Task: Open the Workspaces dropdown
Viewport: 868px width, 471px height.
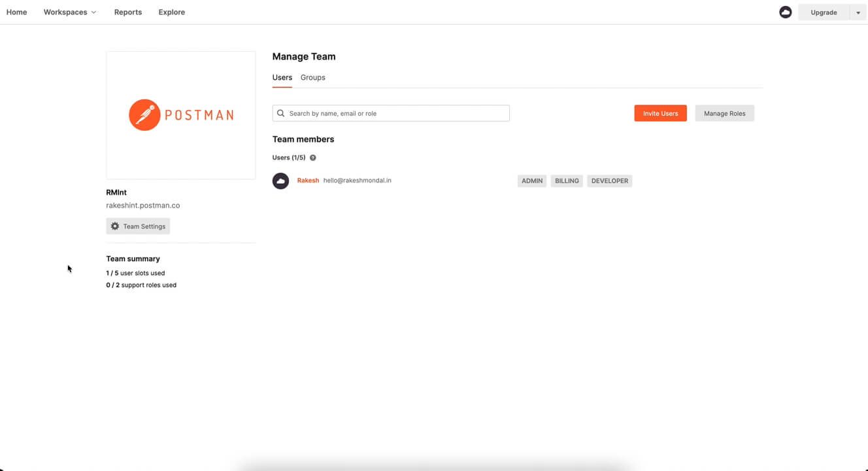Action: coord(69,12)
